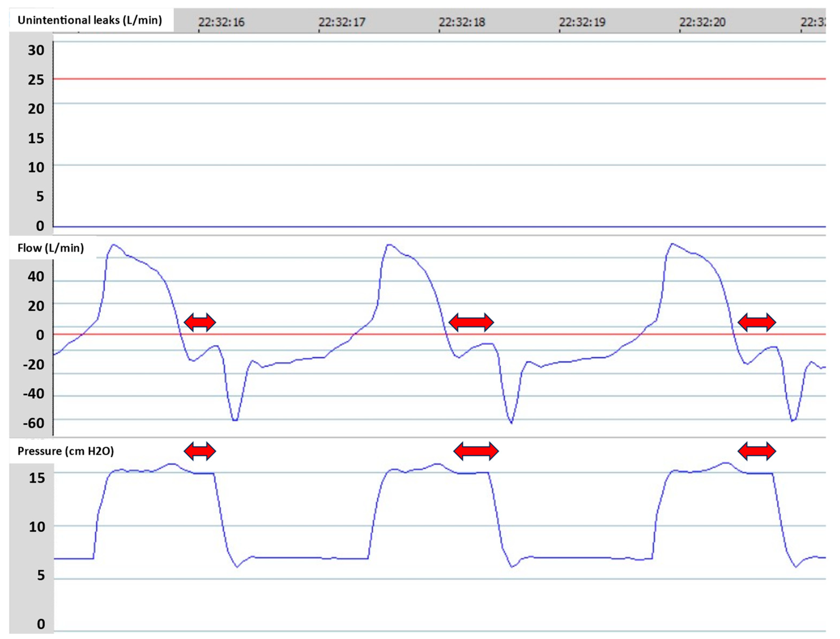The height and width of the screenshot is (639, 840).
Task: Click the 22:32:20 time marker
Action: [x=703, y=22]
